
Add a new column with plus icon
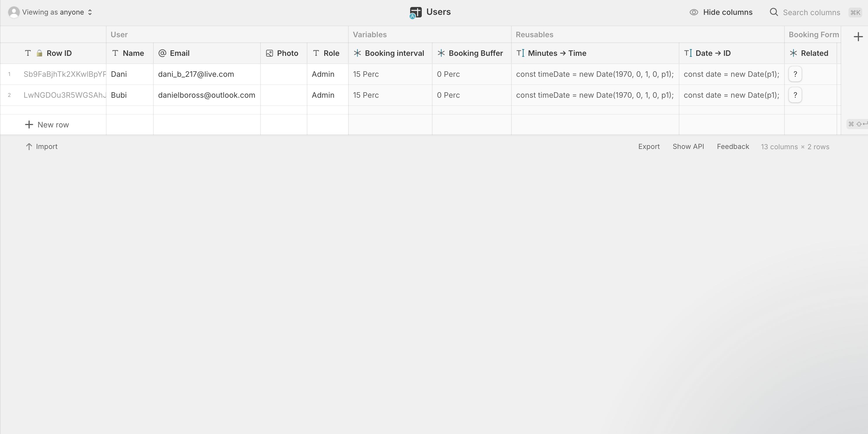858,37
